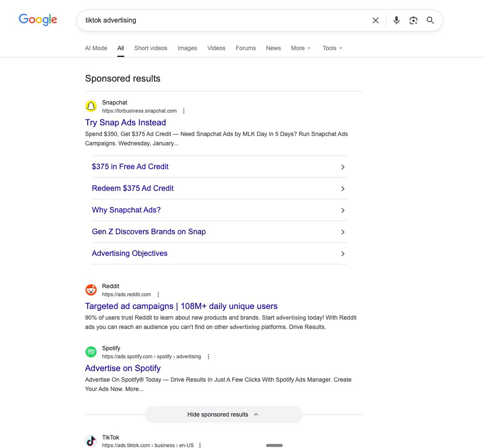
Task: Click the Google logo
Action: (38, 20)
